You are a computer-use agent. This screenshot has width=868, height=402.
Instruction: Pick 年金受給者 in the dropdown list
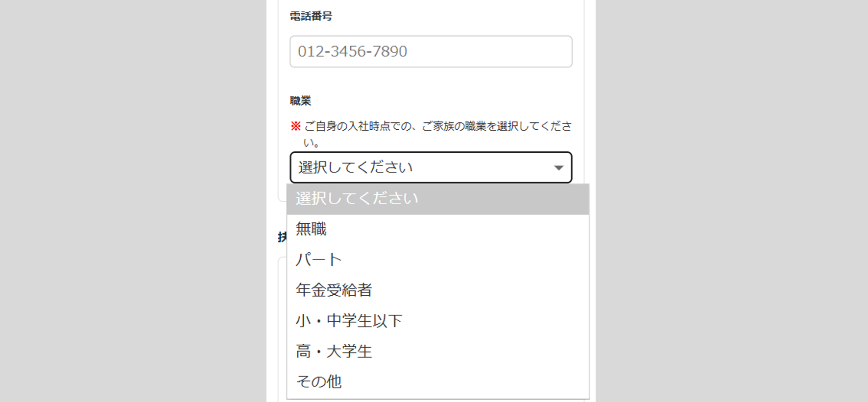pyautogui.click(x=334, y=290)
